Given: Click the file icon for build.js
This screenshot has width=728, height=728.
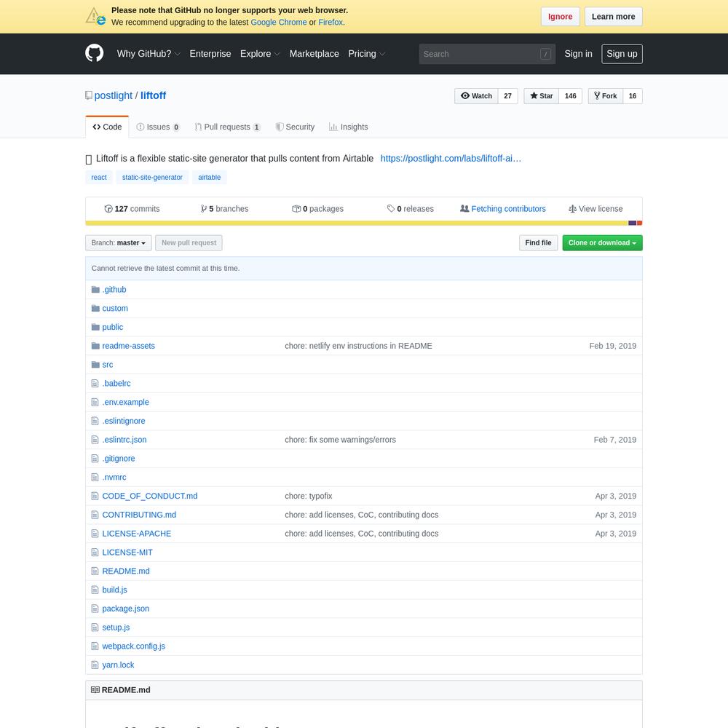Looking at the screenshot, I should coord(95,590).
